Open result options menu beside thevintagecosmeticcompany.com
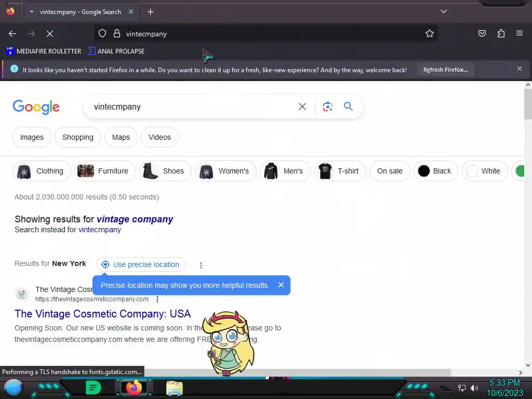Viewport: 532px width, 399px height. (157, 299)
